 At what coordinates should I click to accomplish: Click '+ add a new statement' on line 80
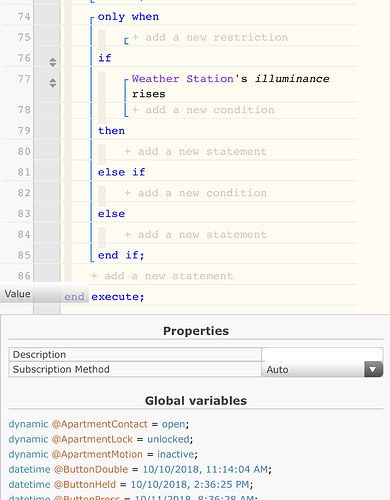[x=196, y=152]
